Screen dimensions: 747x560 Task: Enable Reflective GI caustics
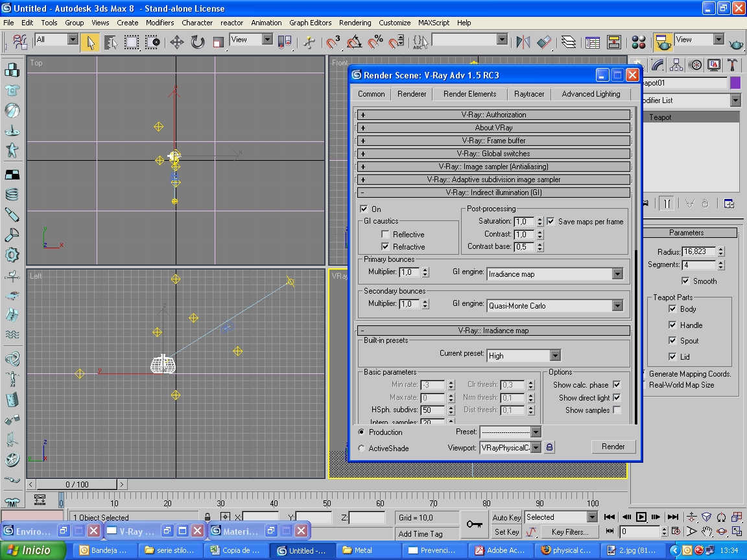385,234
